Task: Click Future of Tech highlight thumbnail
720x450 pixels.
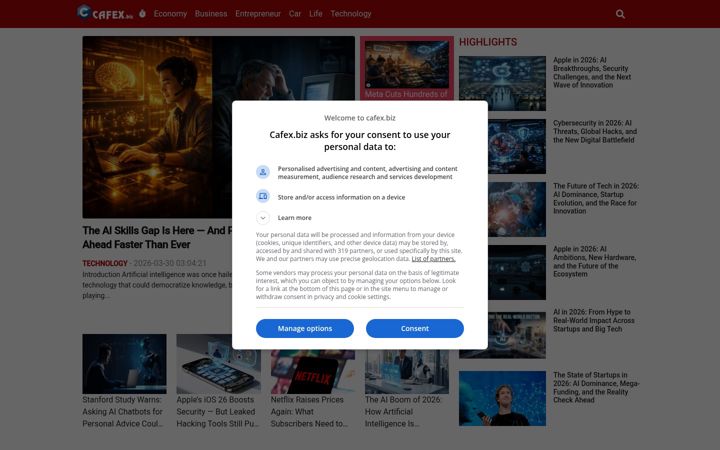Action: pos(517,209)
